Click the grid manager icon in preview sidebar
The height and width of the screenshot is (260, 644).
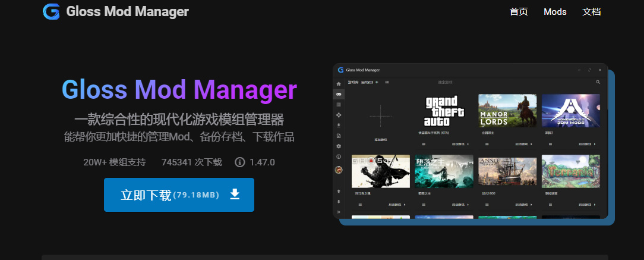[x=339, y=105]
